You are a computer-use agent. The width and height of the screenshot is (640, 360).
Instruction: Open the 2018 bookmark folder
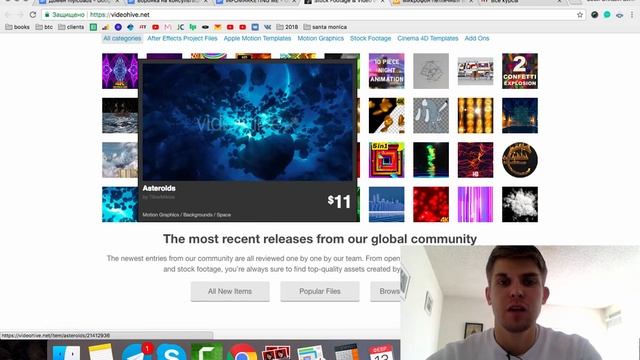pos(287,27)
